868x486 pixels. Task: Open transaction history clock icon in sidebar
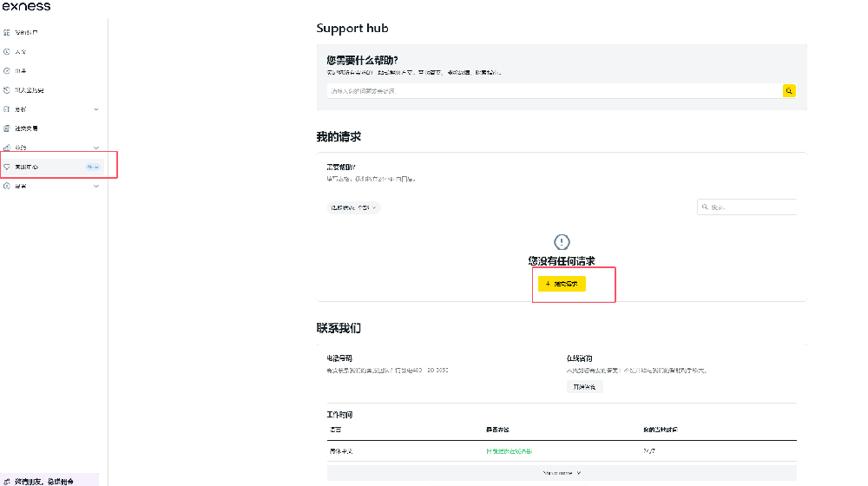[7, 90]
